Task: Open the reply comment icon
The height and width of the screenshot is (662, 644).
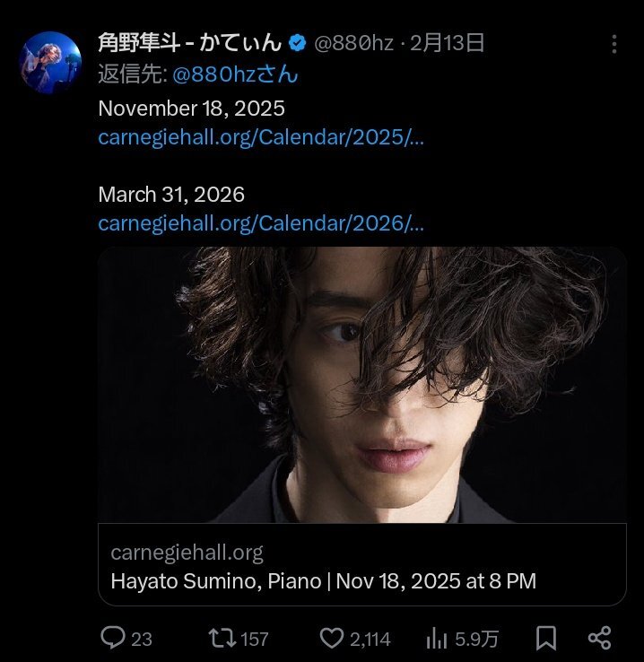Action: coord(113,638)
